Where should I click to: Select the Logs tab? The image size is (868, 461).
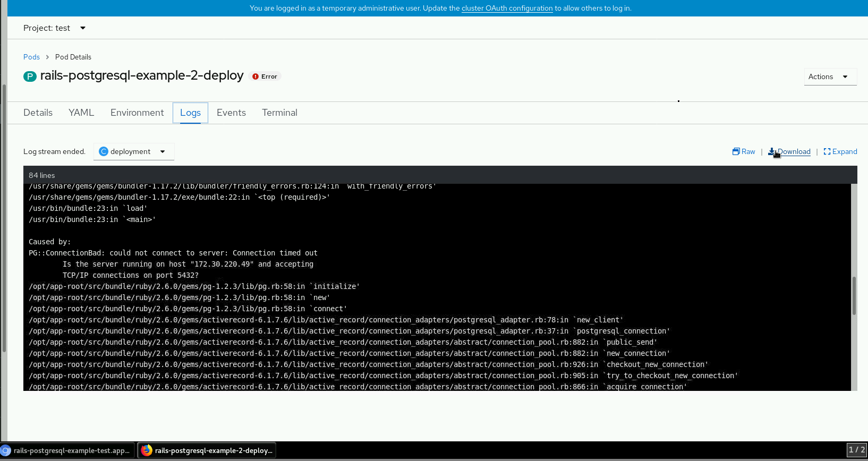point(190,113)
